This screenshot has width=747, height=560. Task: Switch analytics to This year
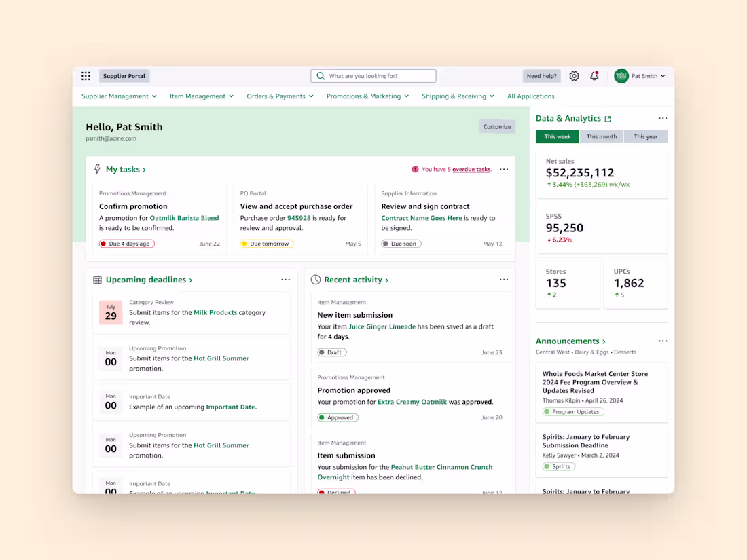click(645, 136)
